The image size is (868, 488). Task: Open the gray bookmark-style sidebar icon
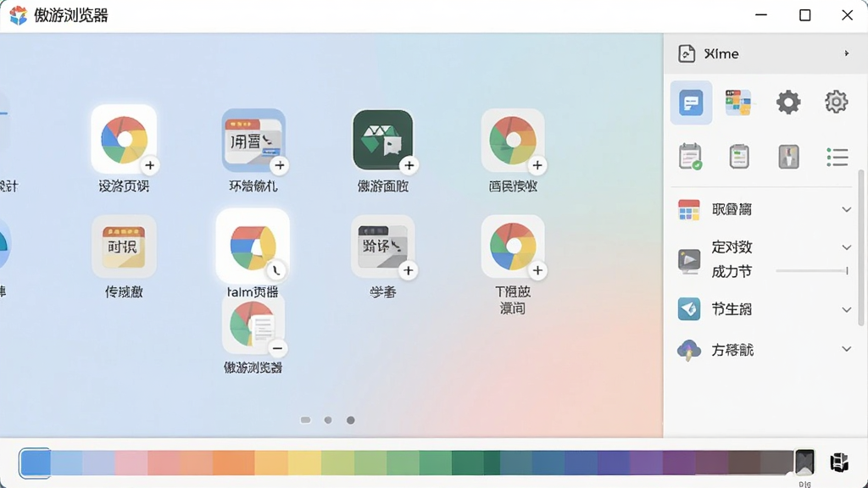coord(789,157)
